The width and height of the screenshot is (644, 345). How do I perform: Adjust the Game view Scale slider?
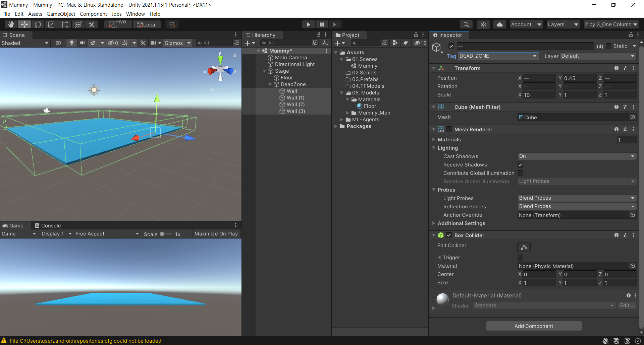(x=166, y=234)
